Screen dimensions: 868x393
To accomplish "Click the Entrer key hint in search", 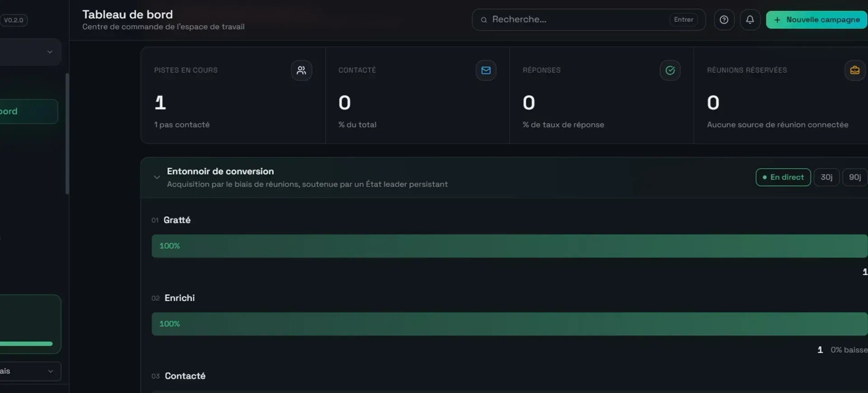I will (x=684, y=20).
